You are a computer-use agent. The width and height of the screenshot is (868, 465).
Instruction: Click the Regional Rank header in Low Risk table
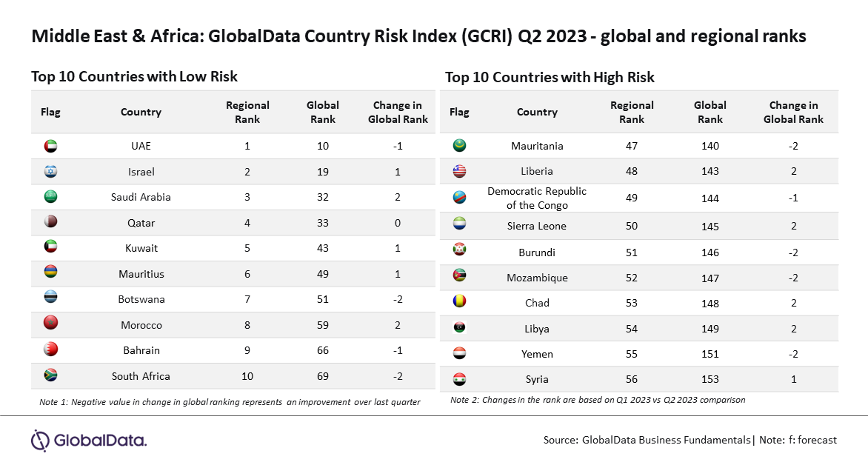(247, 112)
